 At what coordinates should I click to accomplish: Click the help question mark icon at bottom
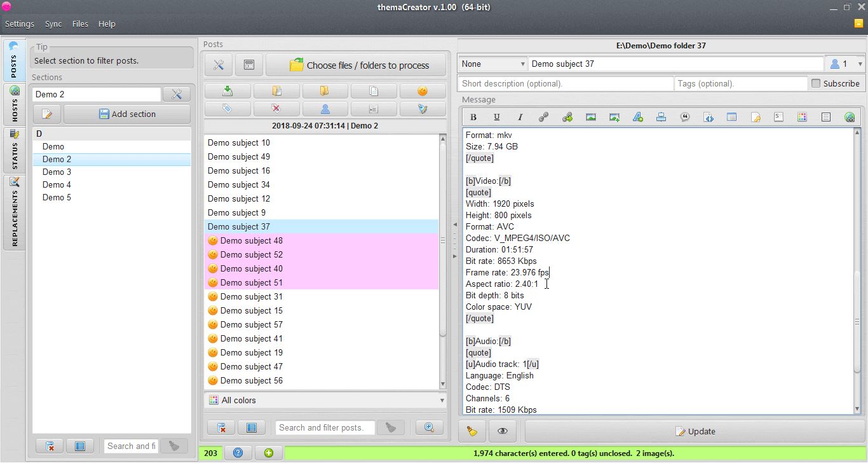(238, 453)
